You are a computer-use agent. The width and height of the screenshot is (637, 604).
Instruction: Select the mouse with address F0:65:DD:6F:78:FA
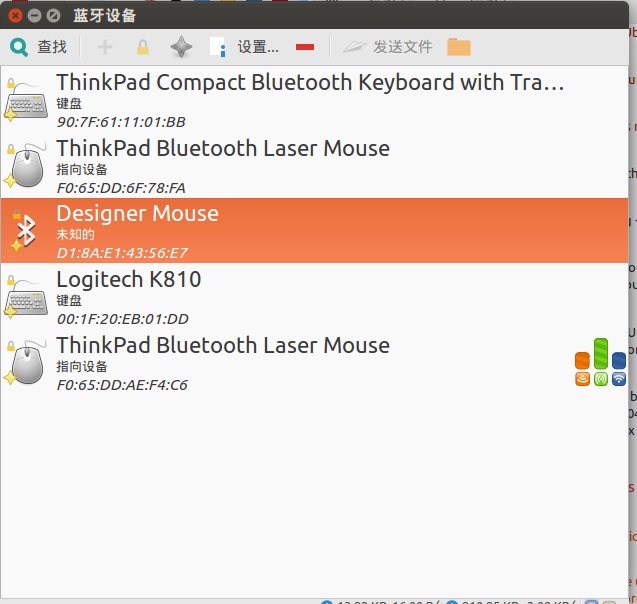pyautogui.click(x=314, y=165)
